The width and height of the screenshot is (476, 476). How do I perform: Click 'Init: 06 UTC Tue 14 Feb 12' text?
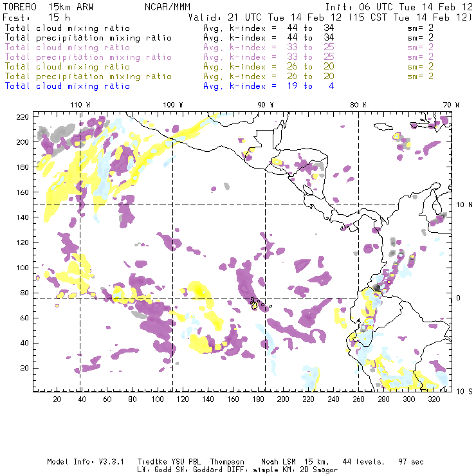399,7
